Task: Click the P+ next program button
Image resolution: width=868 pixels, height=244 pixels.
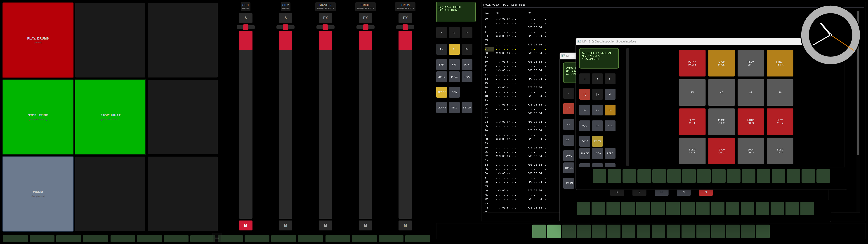Action: (x=467, y=49)
